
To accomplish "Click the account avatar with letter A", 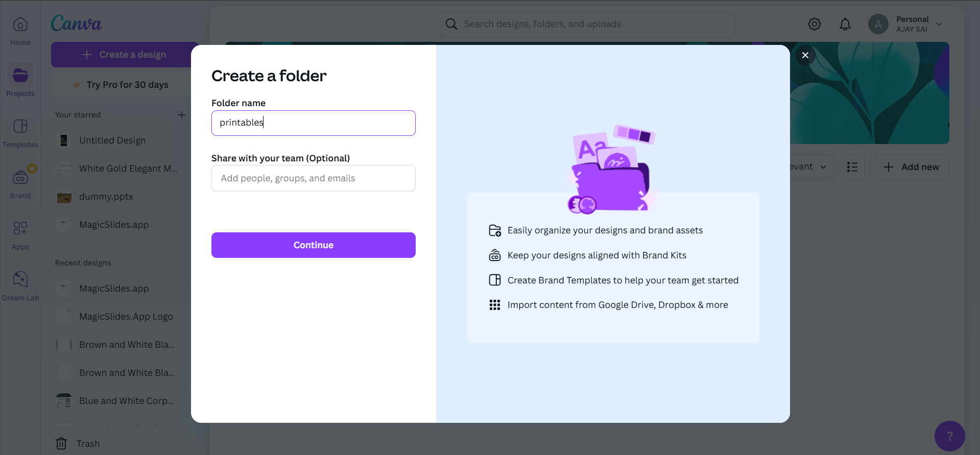I will click(878, 24).
